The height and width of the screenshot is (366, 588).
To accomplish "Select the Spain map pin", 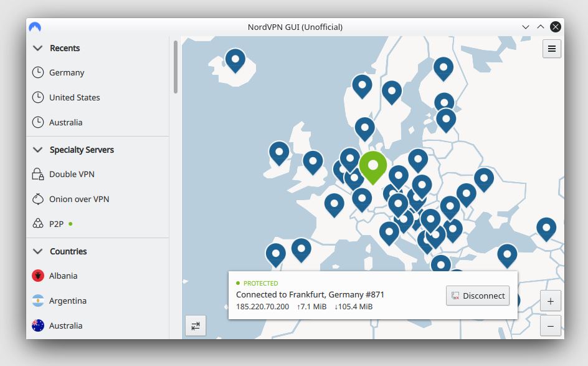I will [x=301, y=250].
